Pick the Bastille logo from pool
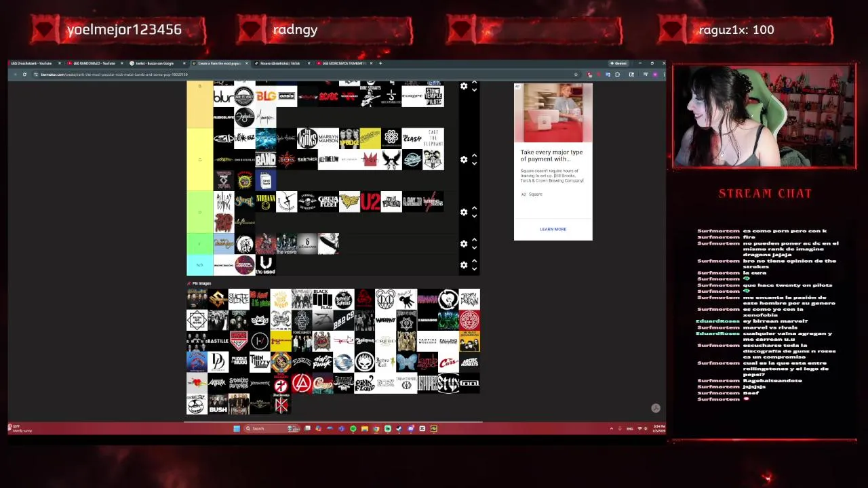This screenshot has width=868, height=488. click(218, 341)
